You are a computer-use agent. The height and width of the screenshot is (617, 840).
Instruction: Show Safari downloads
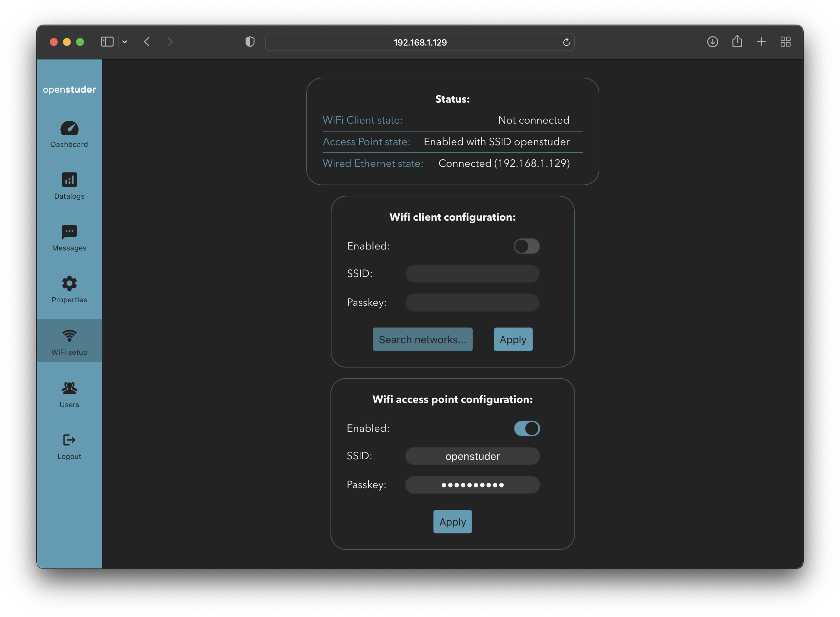[x=712, y=42]
